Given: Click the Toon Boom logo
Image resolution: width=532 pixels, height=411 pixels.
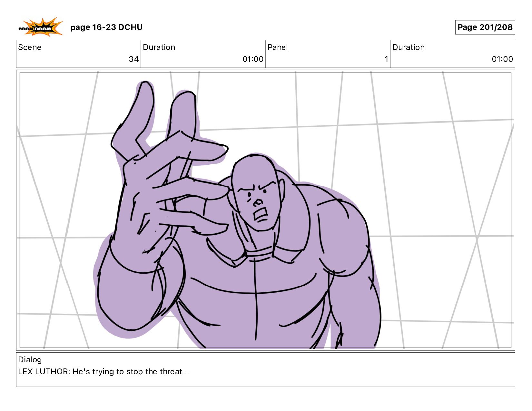Looking at the screenshot, I should tap(40, 27).
